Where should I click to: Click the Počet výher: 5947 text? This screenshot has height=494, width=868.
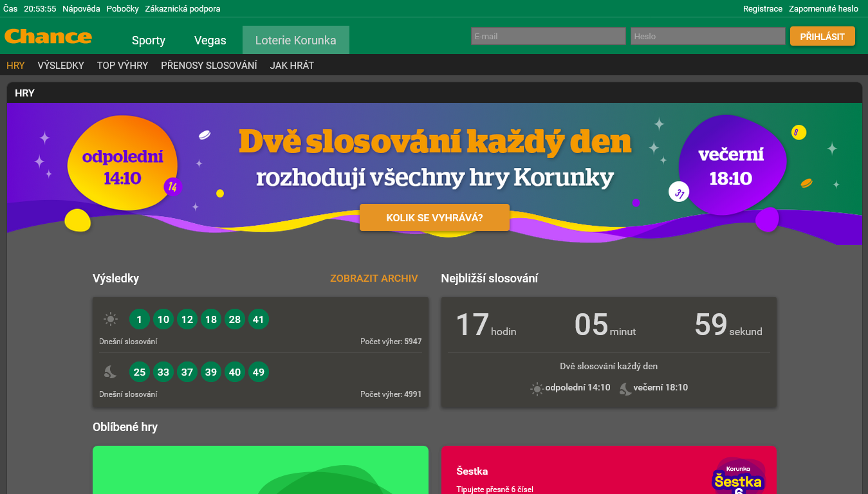(x=391, y=342)
